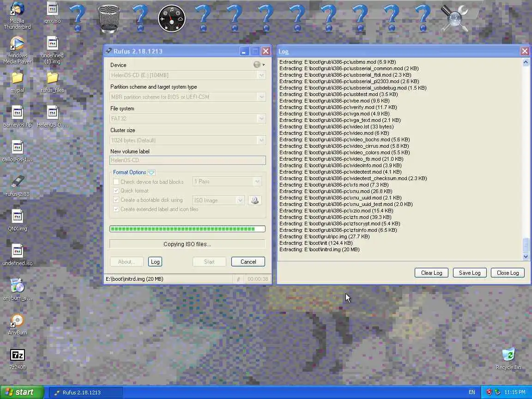Screen dimensions: 532x399
Task: Click the hash checksum # button in Rufus
Action: [238, 279]
